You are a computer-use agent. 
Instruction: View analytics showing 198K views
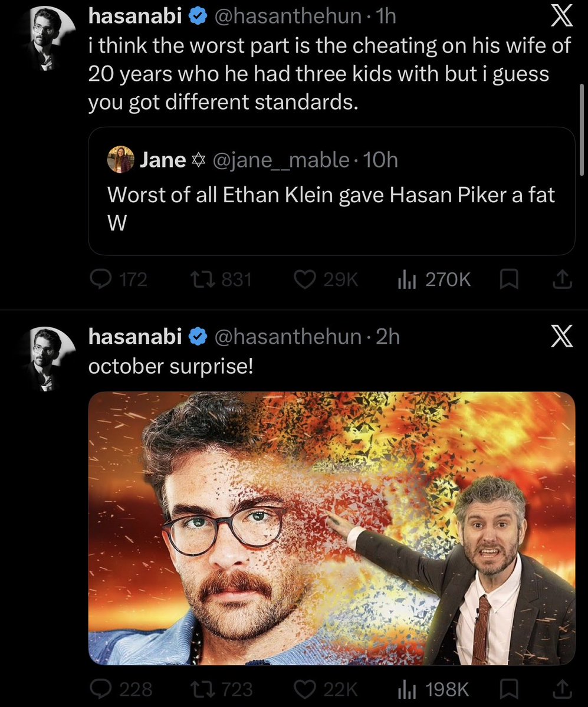(x=433, y=689)
